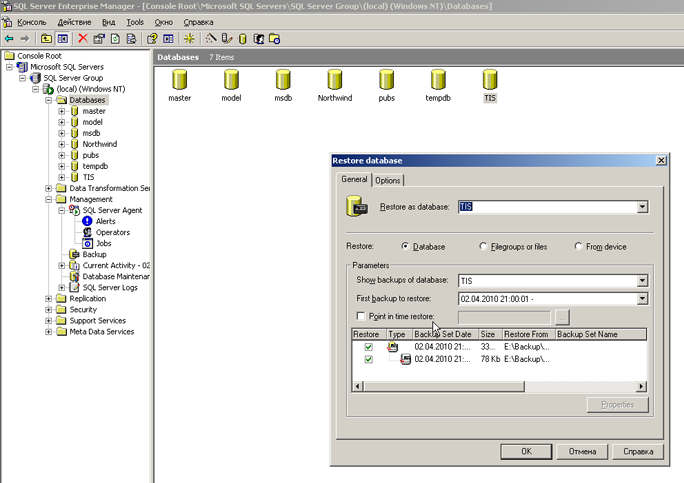Viewport: 684px width, 483px height.
Task: Click the red Delete icon in toolbar
Action: pyautogui.click(x=83, y=38)
